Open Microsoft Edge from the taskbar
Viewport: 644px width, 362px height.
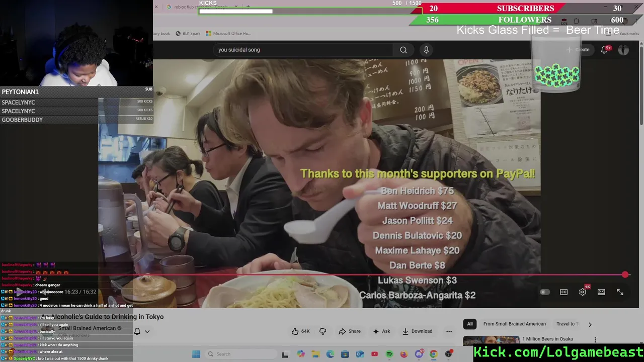tap(330, 354)
